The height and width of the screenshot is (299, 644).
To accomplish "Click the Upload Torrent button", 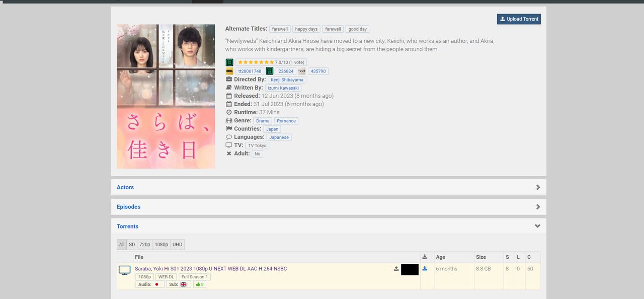I will point(519,19).
